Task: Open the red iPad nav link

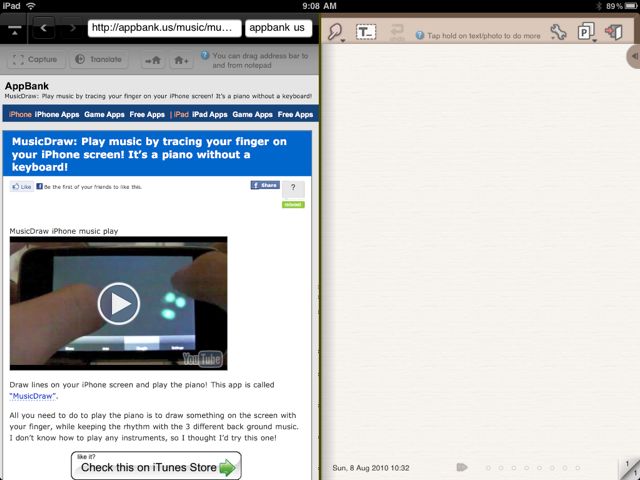Action: pos(181,115)
